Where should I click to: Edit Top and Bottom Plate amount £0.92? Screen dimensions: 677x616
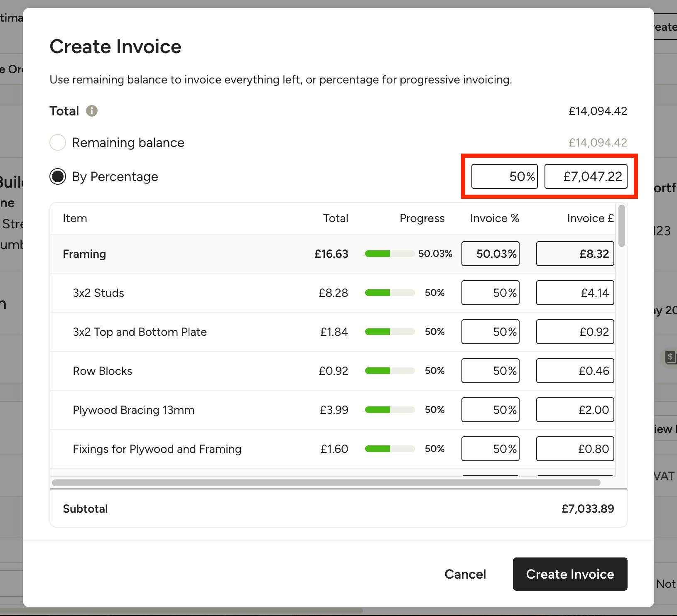point(575,332)
